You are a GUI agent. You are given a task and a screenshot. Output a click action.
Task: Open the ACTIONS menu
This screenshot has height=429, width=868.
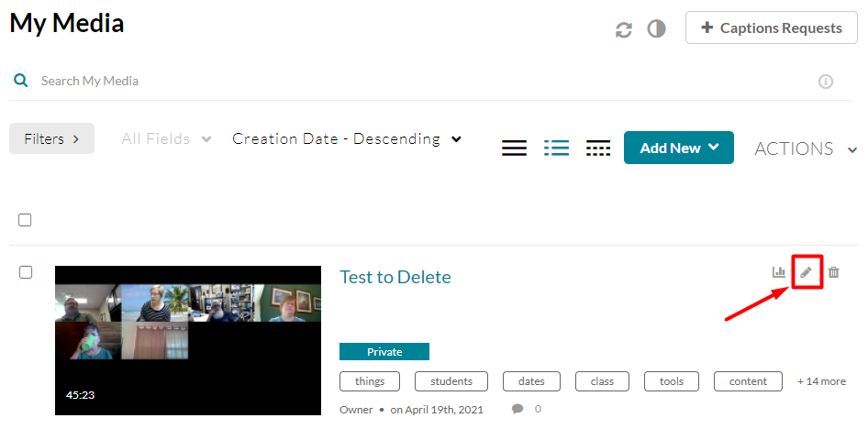[x=805, y=149]
